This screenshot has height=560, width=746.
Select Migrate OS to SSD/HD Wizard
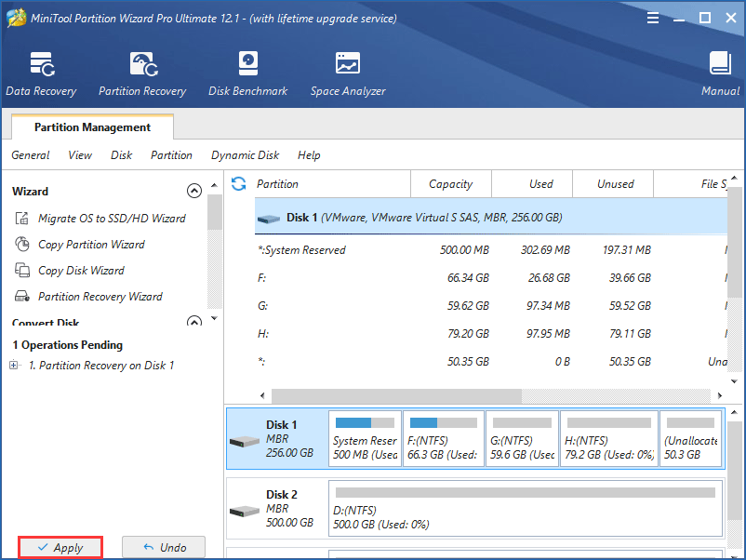click(x=111, y=219)
